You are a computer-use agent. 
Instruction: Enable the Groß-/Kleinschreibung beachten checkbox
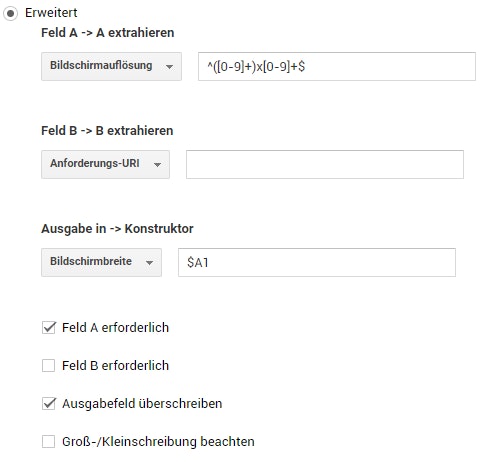click(49, 442)
